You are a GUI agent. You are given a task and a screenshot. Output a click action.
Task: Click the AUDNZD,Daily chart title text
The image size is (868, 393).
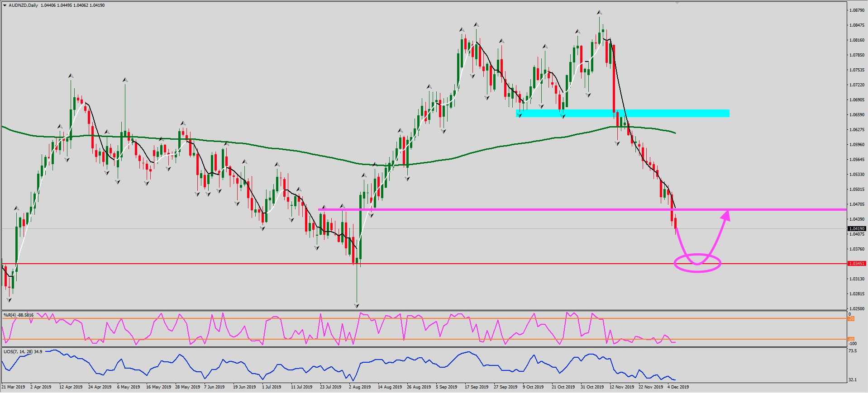24,5
